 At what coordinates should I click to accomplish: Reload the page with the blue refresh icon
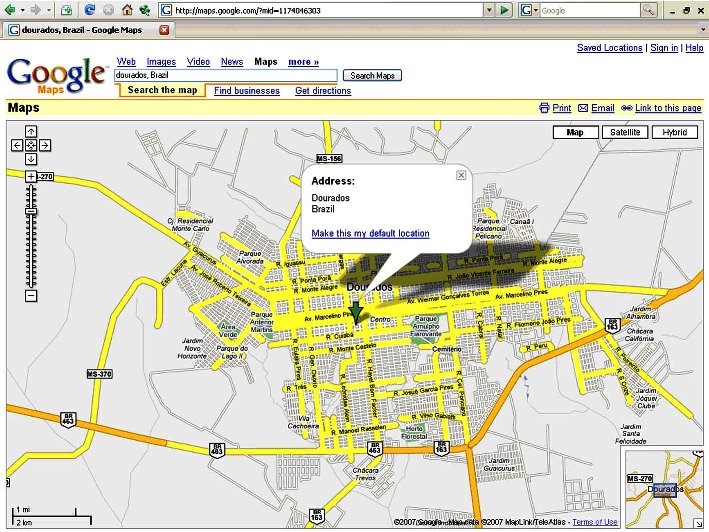[x=90, y=9]
